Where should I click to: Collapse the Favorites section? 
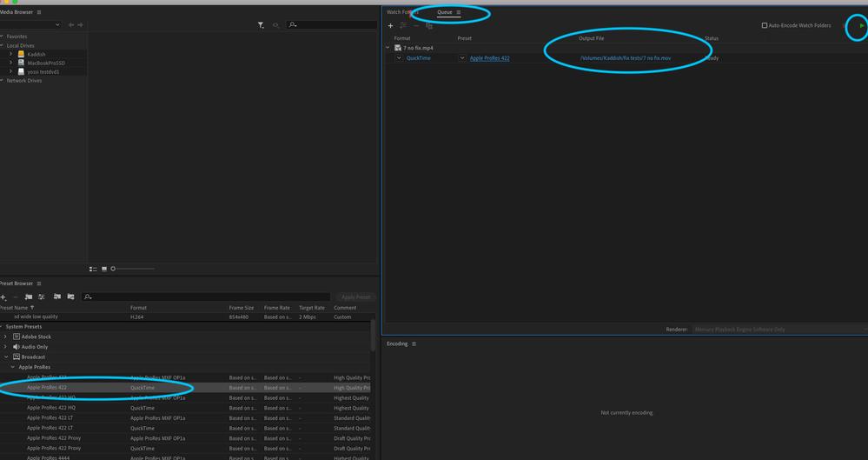pos(2,37)
